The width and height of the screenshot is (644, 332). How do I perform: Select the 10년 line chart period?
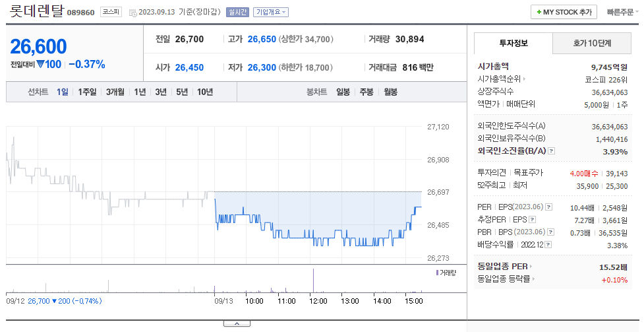tap(205, 92)
